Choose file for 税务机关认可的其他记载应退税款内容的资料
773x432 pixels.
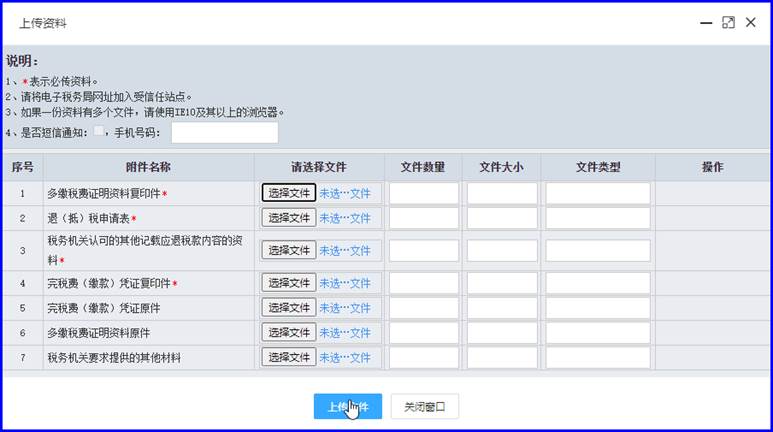pos(289,250)
